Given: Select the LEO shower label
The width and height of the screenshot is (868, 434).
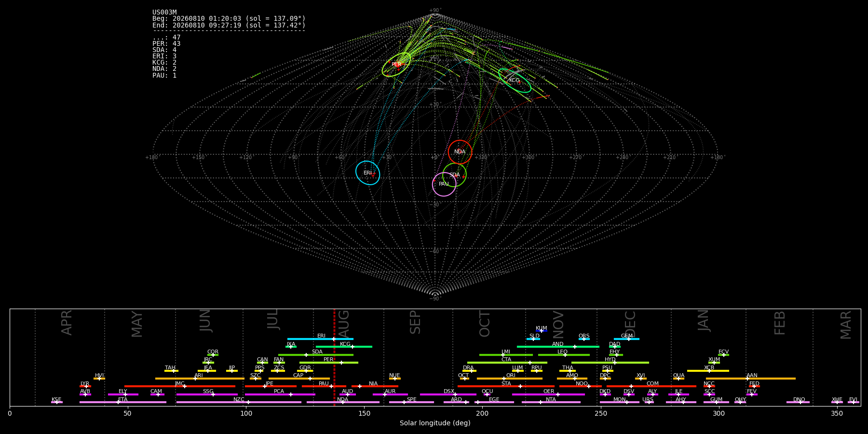Looking at the screenshot, I should pos(562,352).
